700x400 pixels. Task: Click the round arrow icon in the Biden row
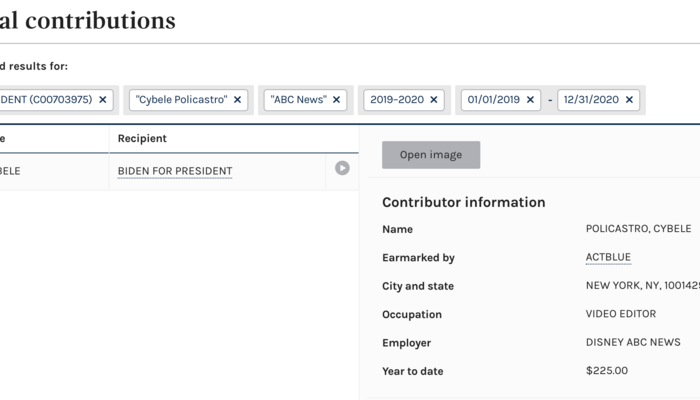342,169
